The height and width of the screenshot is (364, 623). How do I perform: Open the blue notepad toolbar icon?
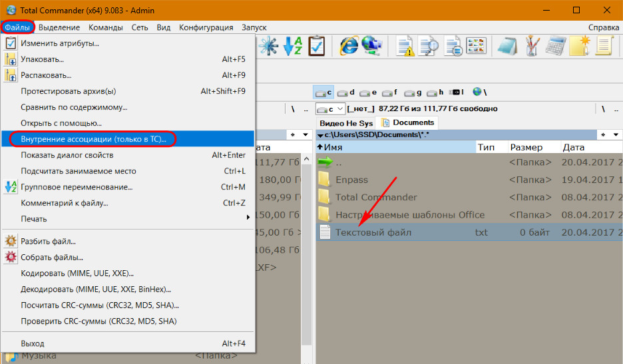click(x=507, y=46)
